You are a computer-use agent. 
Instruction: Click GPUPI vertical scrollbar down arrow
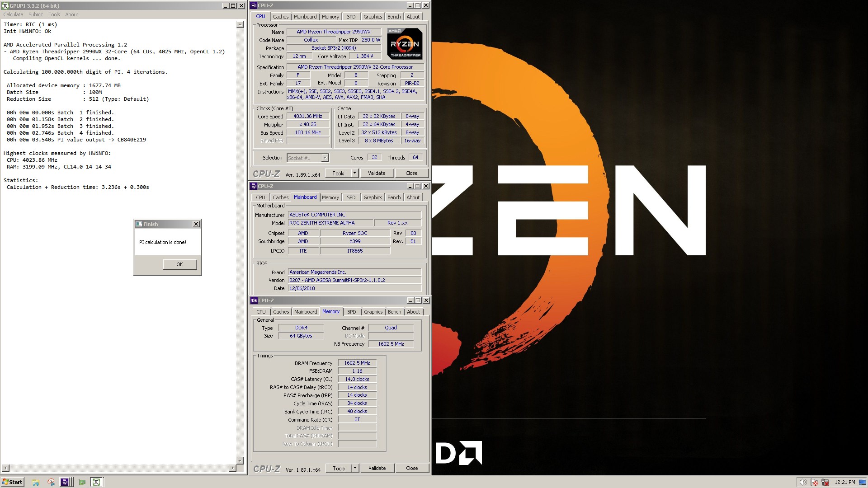tap(240, 461)
